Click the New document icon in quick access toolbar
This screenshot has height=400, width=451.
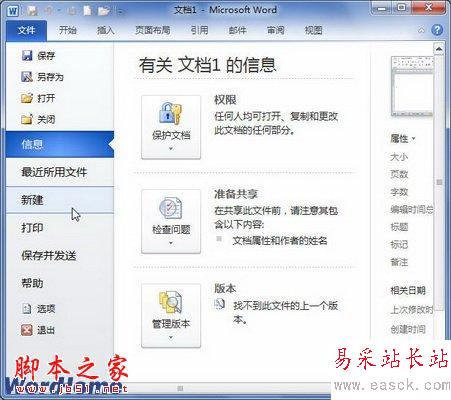pos(87,11)
